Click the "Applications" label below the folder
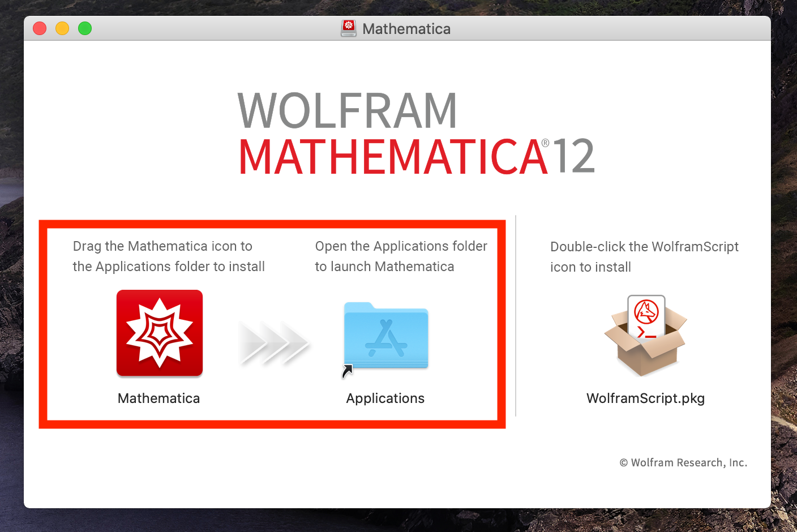 (x=385, y=398)
